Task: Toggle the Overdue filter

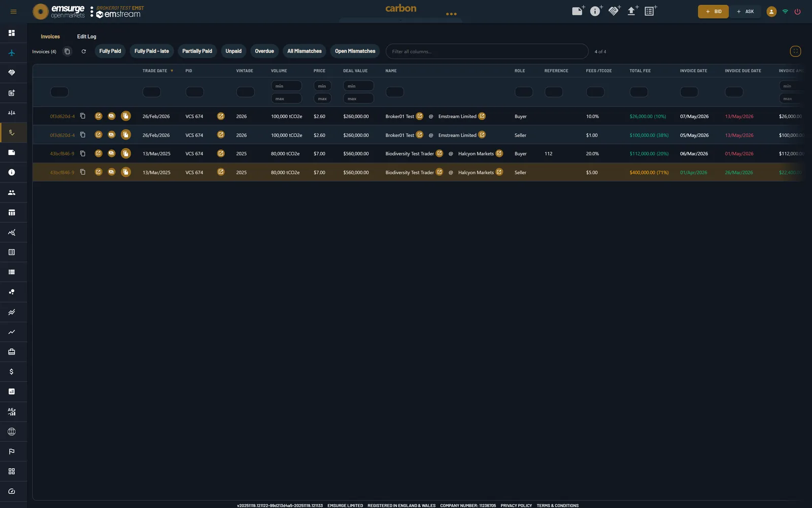Action: pyautogui.click(x=264, y=51)
